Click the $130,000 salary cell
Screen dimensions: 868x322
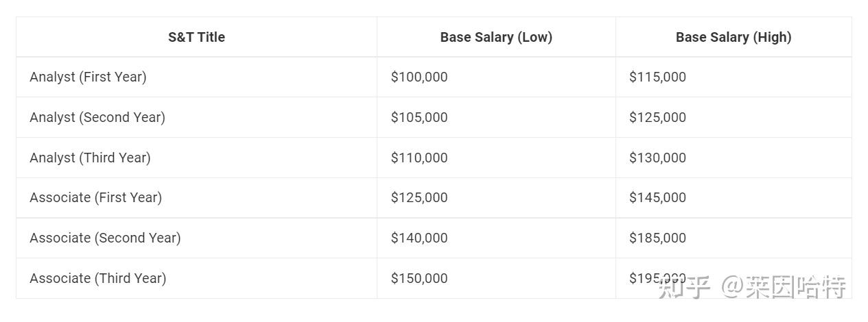[x=657, y=158]
